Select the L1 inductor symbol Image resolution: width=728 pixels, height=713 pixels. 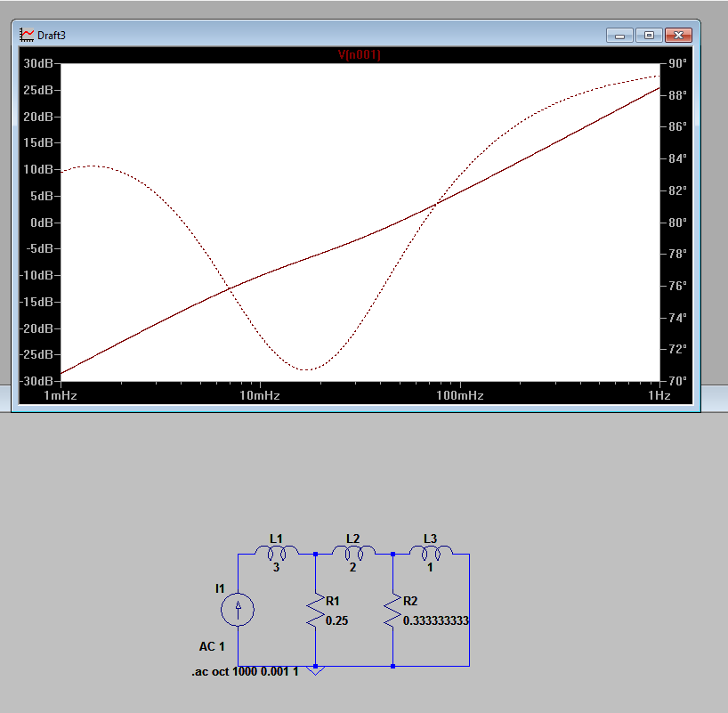click(276, 552)
